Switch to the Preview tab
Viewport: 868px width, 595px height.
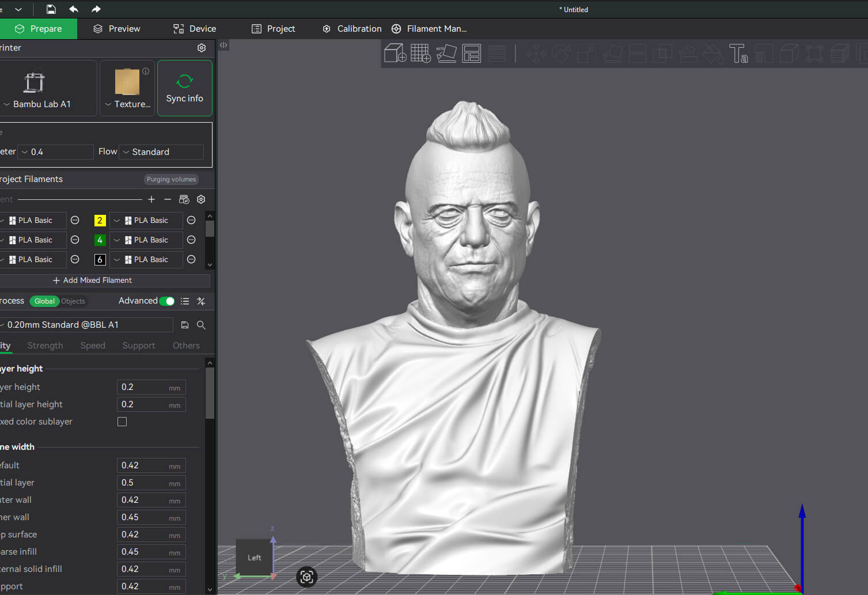click(117, 29)
